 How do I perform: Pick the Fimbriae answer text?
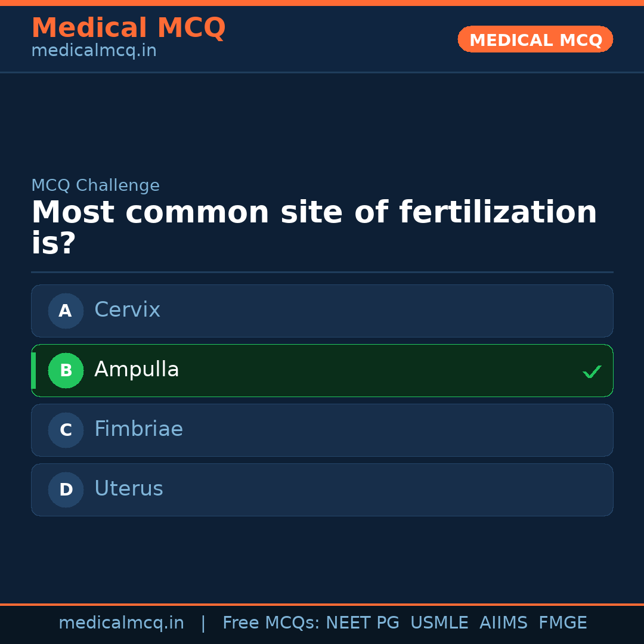138,429
